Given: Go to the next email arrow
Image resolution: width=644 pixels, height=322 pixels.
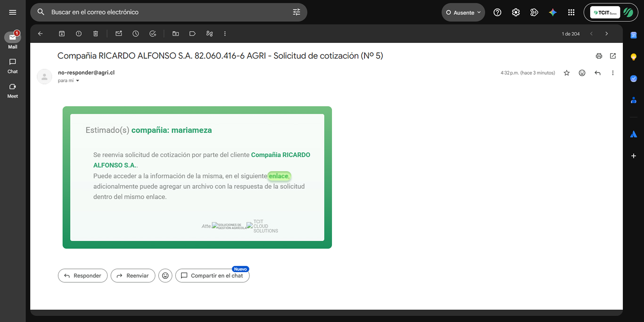Looking at the screenshot, I should pyautogui.click(x=607, y=33).
